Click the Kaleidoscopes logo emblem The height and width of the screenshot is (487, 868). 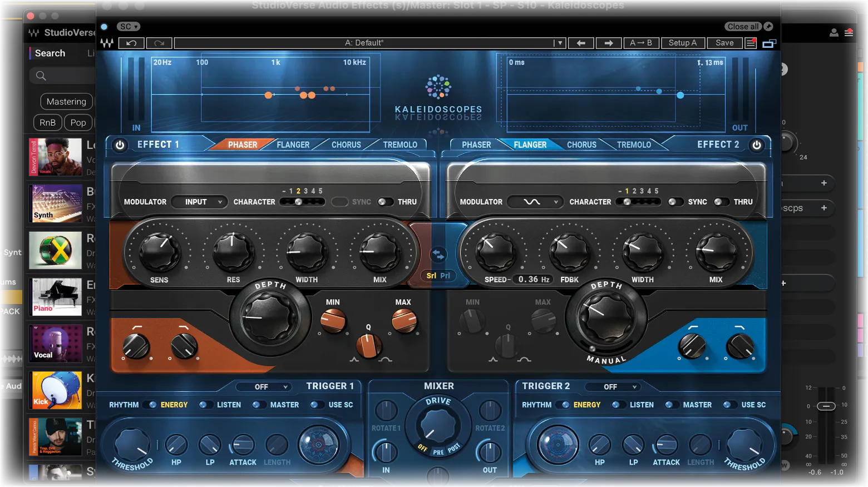(438, 87)
